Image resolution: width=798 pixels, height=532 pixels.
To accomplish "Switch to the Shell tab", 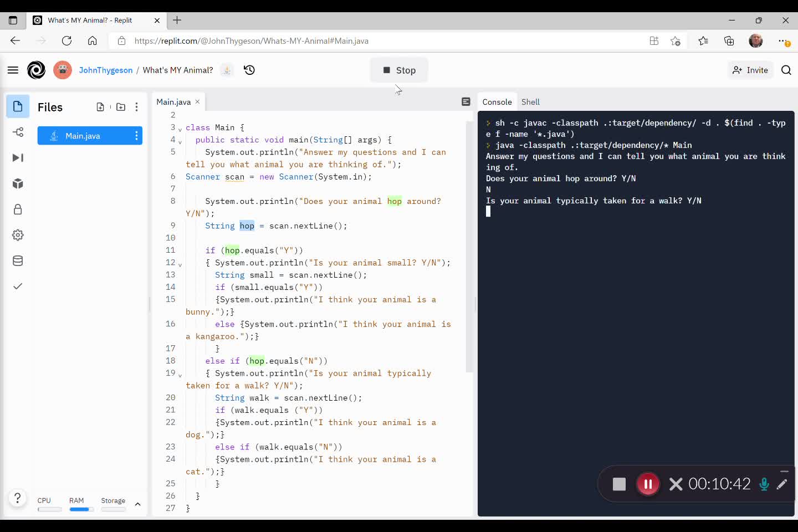I will 530,102.
